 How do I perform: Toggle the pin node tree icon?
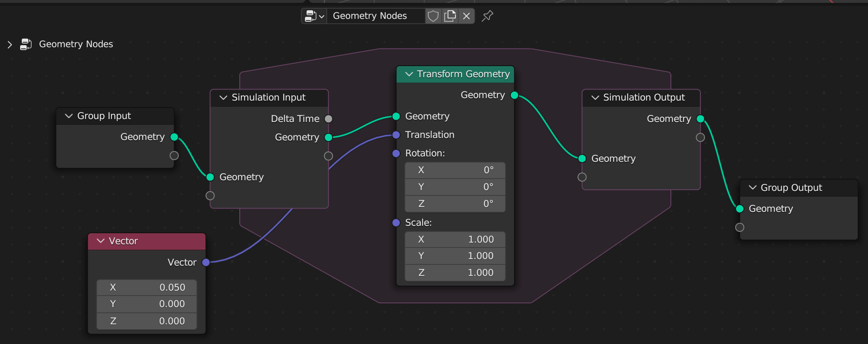[x=487, y=16]
